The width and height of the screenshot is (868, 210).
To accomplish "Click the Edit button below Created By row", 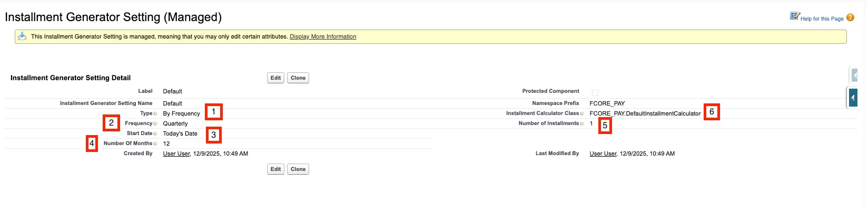I will [x=275, y=169].
